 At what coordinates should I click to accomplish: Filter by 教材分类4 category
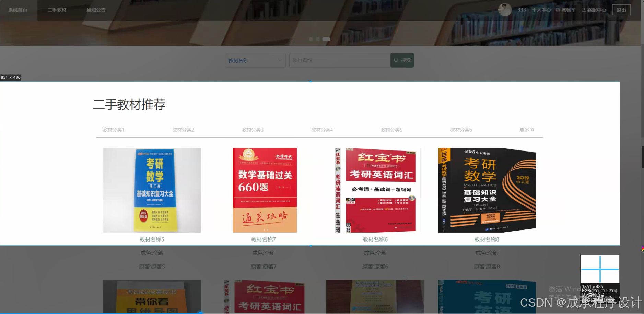tap(322, 130)
